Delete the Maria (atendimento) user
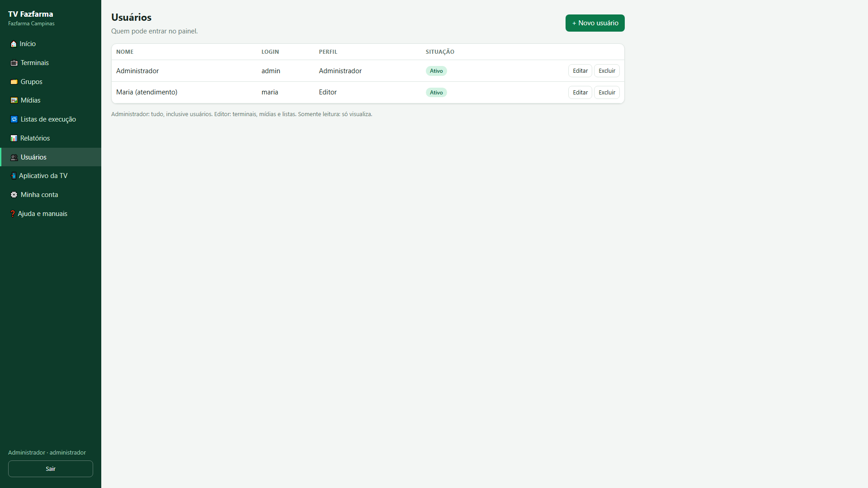The height and width of the screenshot is (488, 868). tap(607, 93)
